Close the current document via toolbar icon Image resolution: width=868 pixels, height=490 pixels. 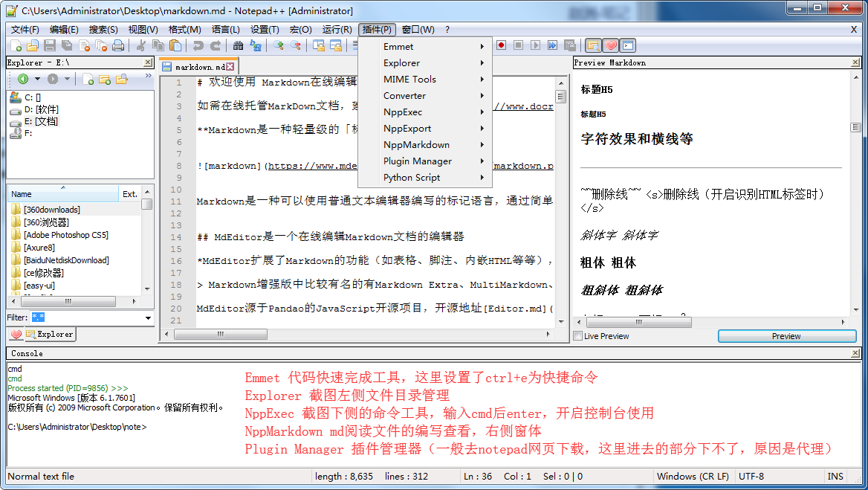(84, 45)
